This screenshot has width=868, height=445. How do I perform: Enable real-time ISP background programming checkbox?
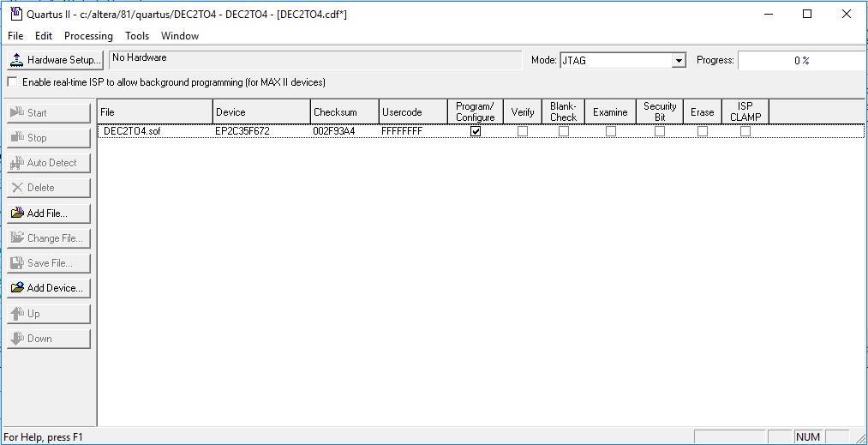click(x=12, y=82)
